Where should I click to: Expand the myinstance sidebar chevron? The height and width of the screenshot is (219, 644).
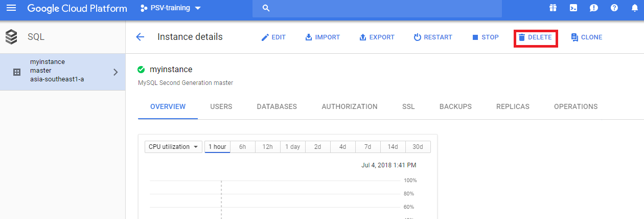click(x=116, y=72)
